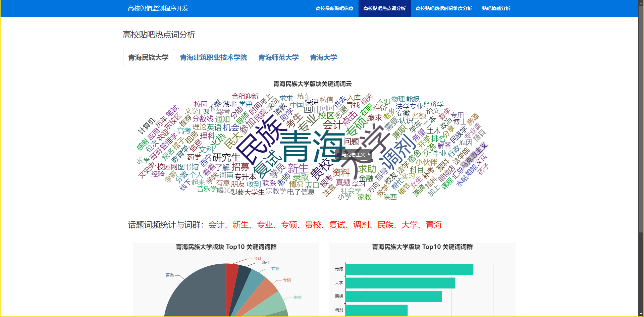Click the word 快递 in the word cloud
The height and width of the screenshot is (317, 644).
point(312,102)
